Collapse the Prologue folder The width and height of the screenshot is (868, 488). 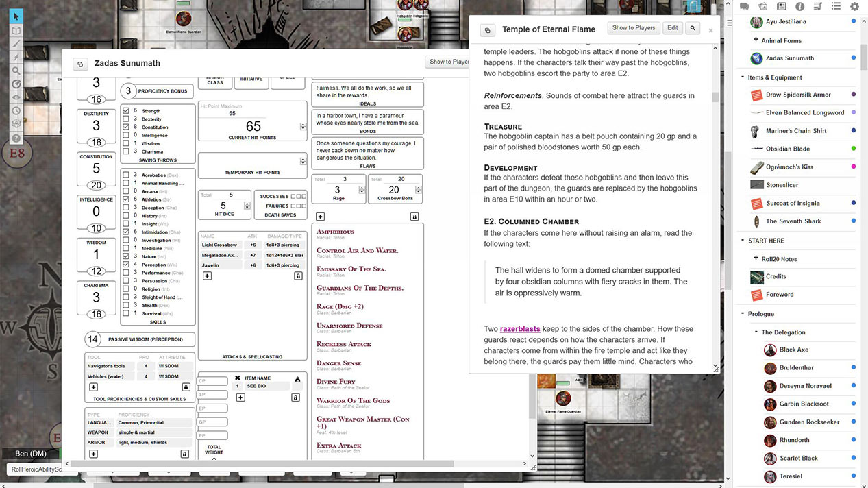point(743,314)
